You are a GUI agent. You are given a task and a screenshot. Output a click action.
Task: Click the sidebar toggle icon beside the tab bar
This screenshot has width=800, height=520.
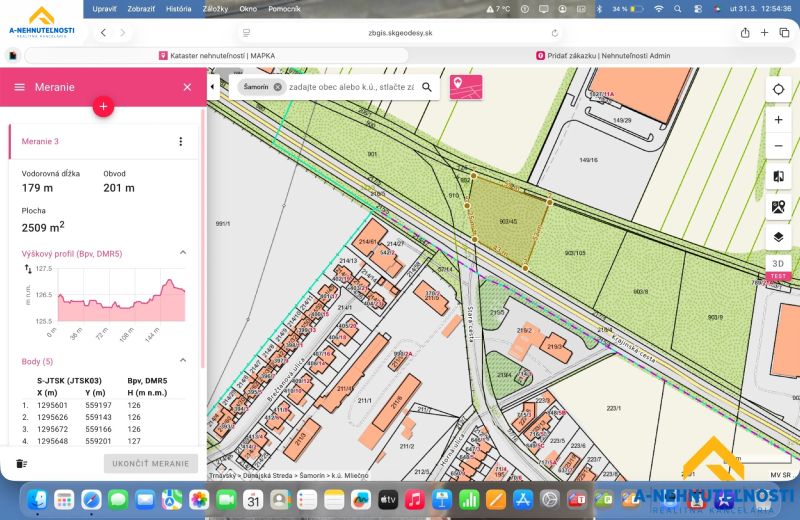(13, 55)
